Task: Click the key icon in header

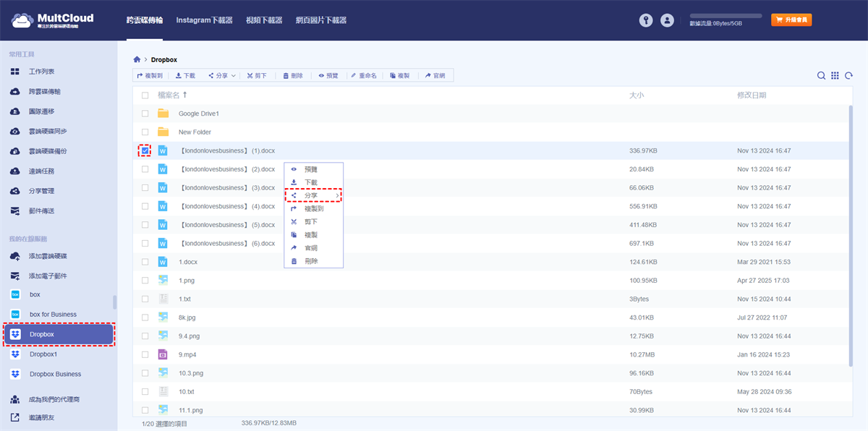Action: point(646,21)
